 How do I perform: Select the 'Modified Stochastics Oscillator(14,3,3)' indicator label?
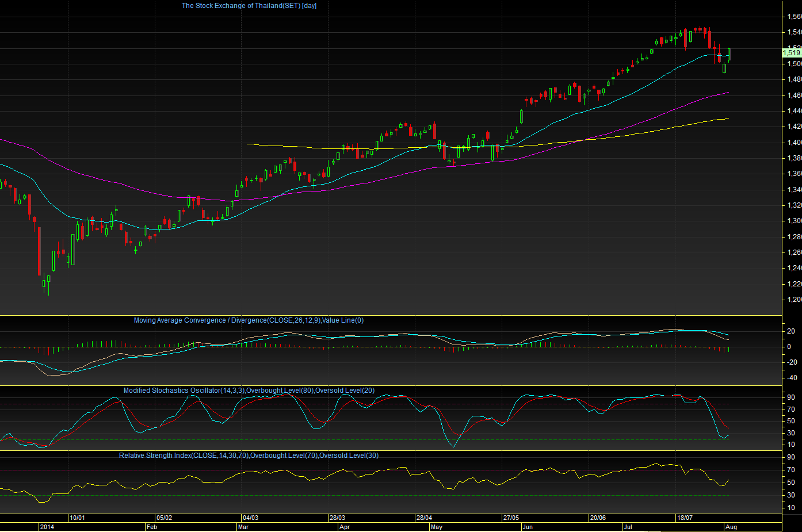tap(184, 391)
